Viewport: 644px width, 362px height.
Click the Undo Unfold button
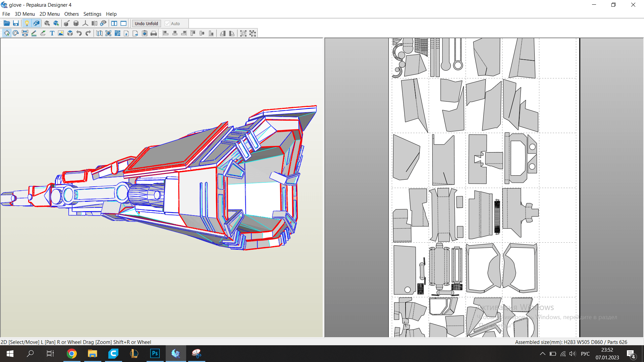pos(146,23)
